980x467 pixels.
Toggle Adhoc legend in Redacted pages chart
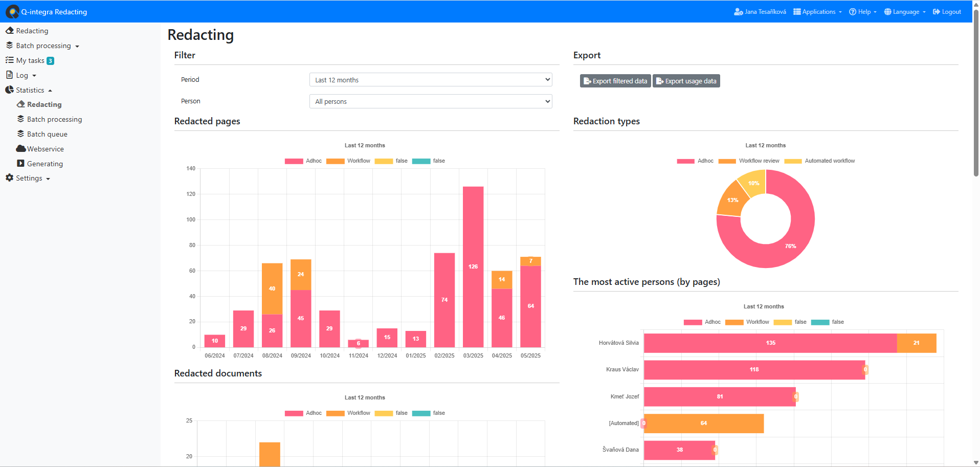click(x=303, y=161)
